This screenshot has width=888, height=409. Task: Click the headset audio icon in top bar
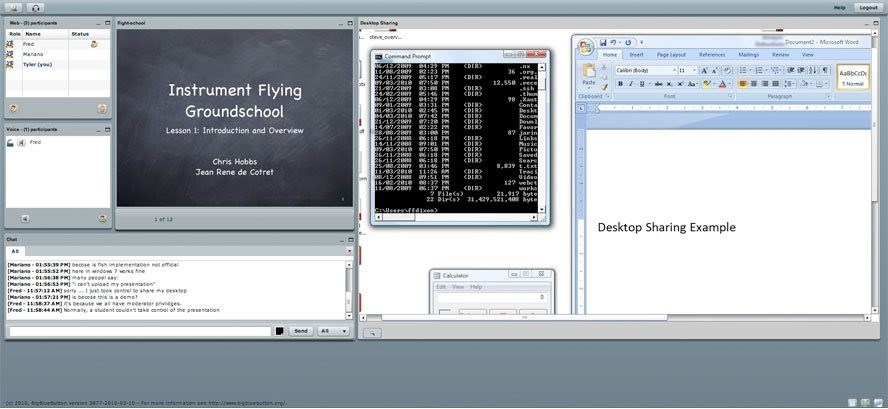(x=36, y=8)
